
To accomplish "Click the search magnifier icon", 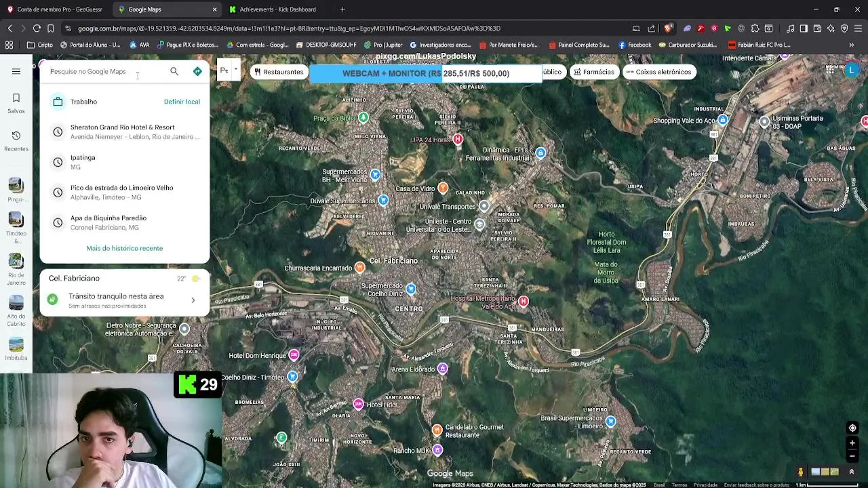I will pos(174,71).
